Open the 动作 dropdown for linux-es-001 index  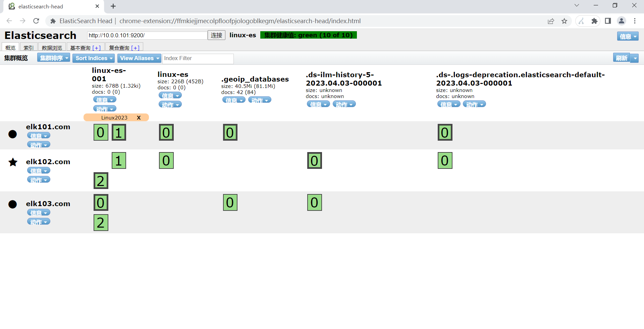point(105,109)
